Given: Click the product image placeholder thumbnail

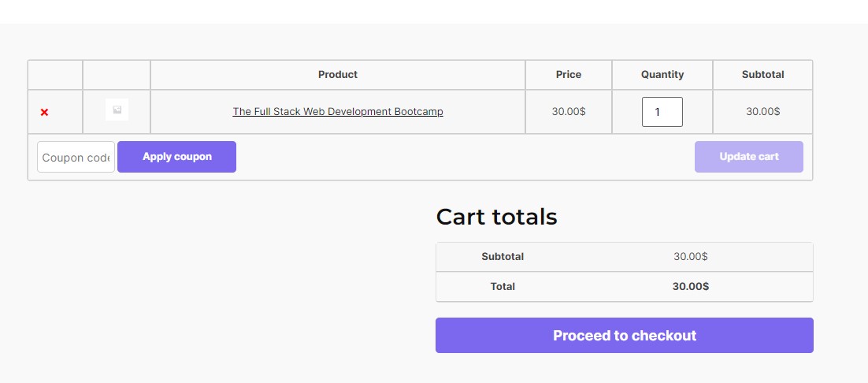Looking at the screenshot, I should click(117, 110).
